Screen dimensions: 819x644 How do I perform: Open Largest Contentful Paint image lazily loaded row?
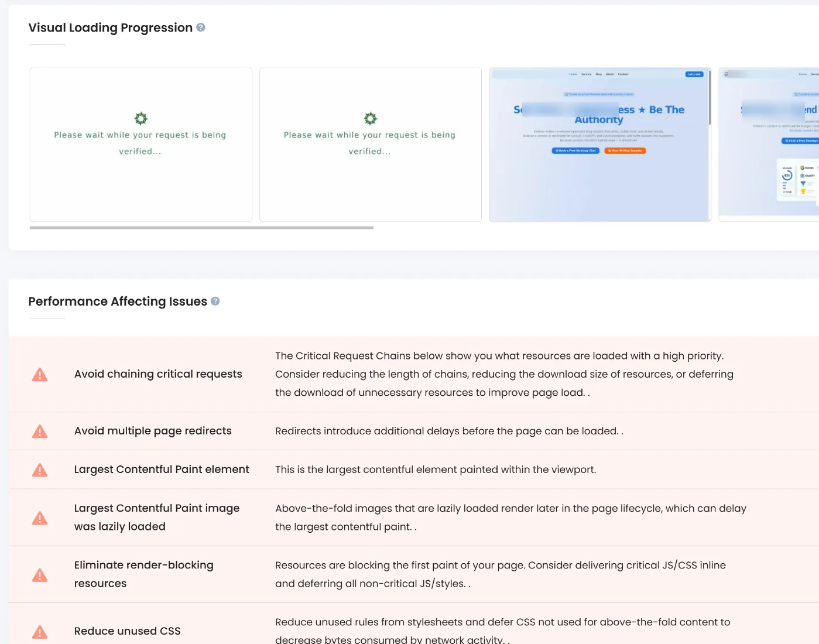157,518
